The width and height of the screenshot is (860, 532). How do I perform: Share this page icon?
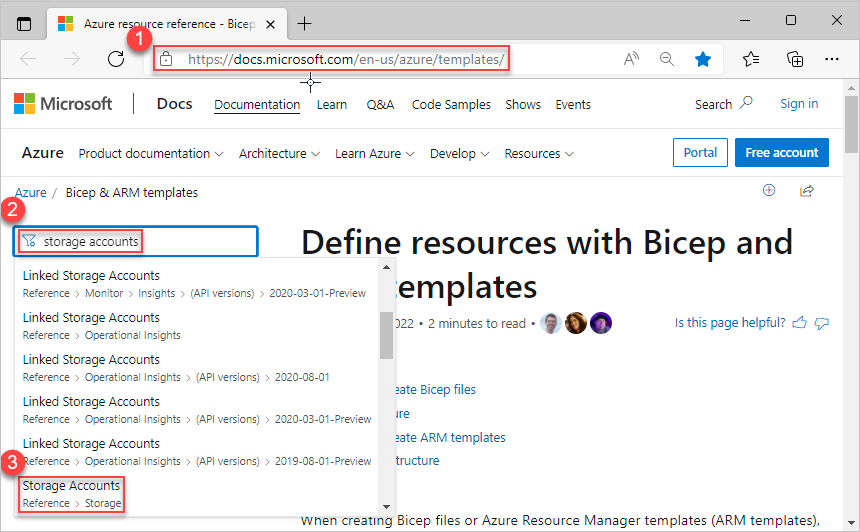pyautogui.click(x=806, y=191)
